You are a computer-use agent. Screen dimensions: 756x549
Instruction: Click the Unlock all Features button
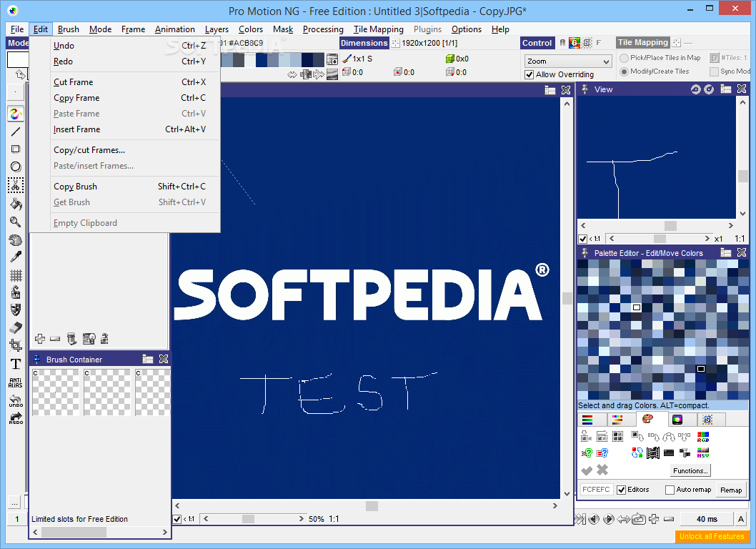[712, 536]
